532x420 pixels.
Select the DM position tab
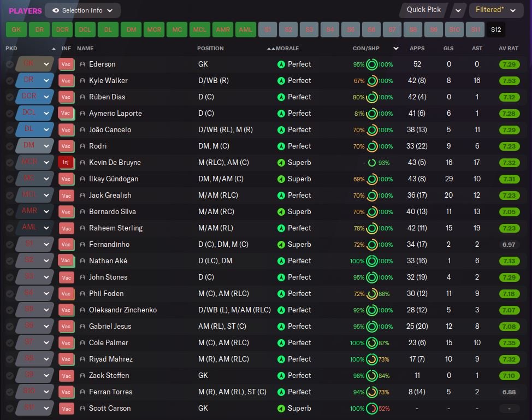coord(131,29)
